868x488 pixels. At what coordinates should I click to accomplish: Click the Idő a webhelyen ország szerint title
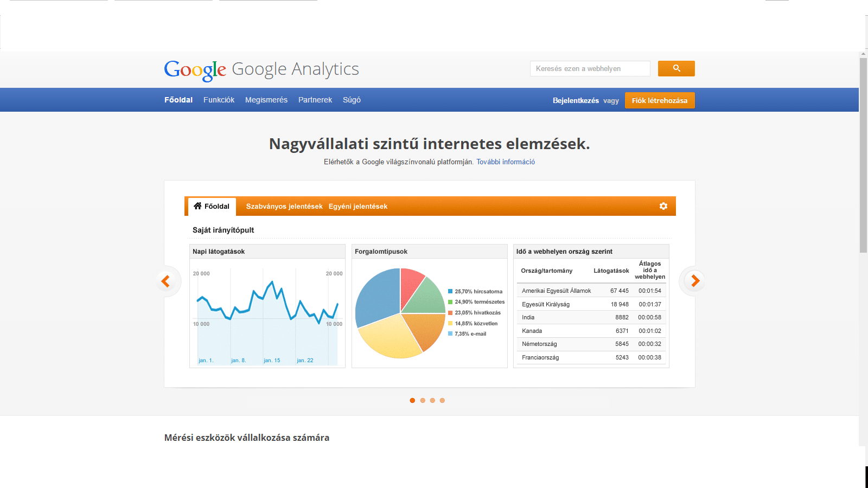pyautogui.click(x=564, y=252)
